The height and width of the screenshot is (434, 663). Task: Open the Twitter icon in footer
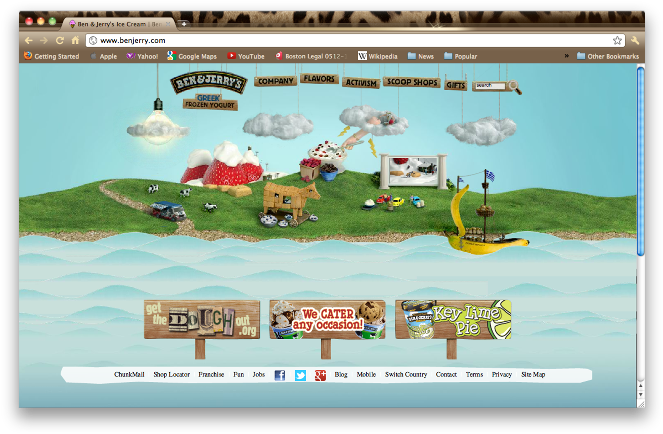[300, 375]
